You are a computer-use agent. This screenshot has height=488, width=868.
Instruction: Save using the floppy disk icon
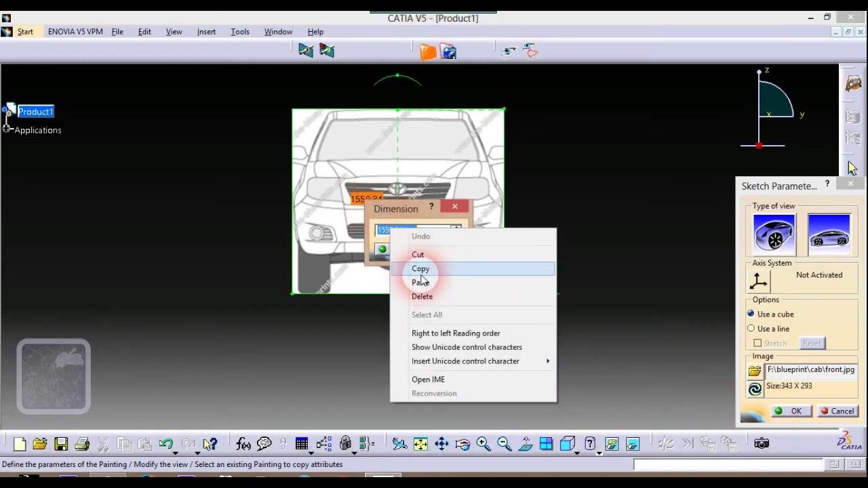pyautogui.click(x=61, y=444)
